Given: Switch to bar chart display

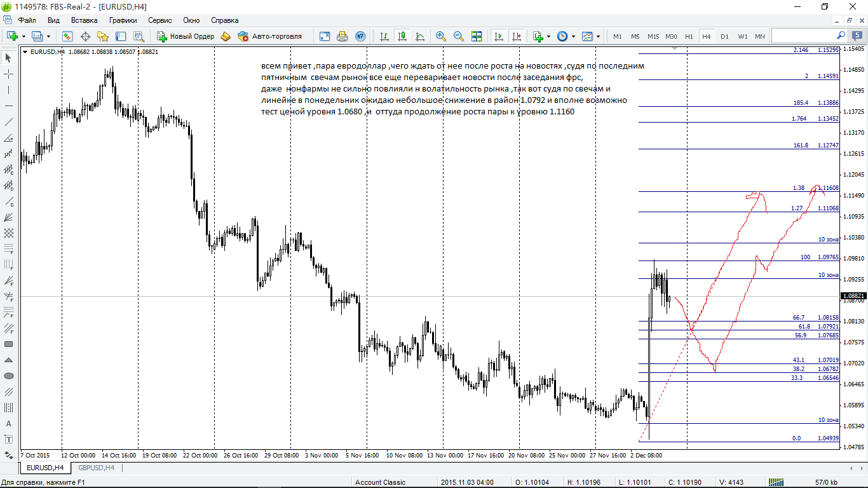Looking at the screenshot, I should coord(384,36).
